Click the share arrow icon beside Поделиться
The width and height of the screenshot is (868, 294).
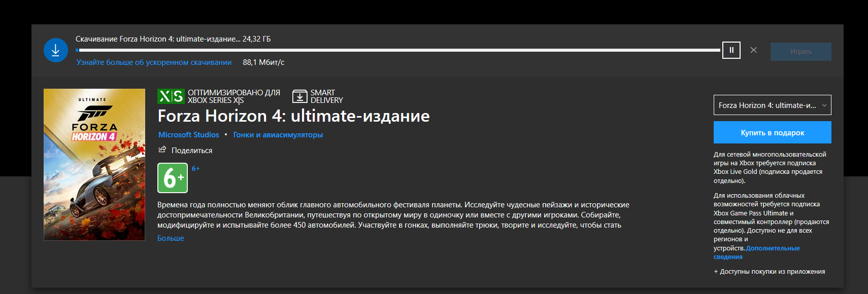162,150
